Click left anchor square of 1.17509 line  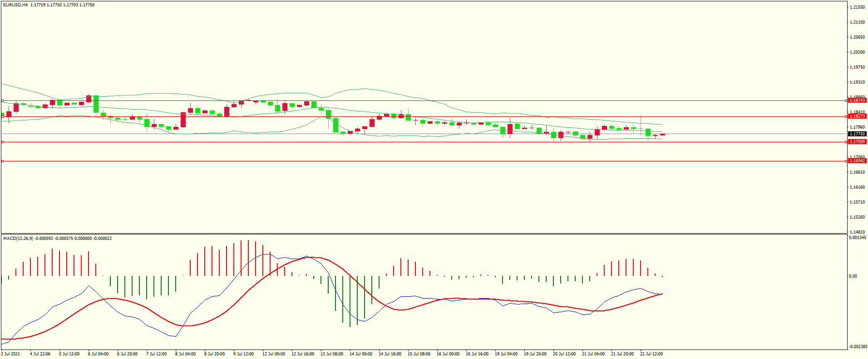point(2,142)
